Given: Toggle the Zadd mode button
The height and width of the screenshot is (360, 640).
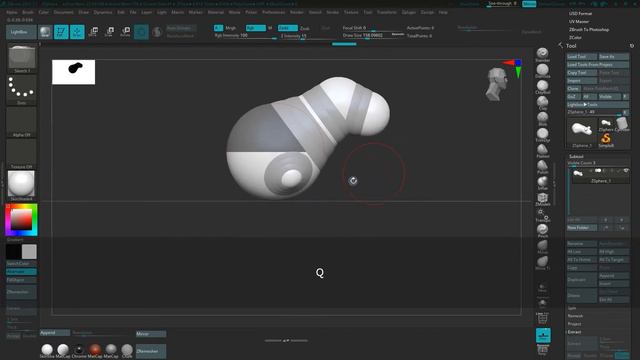Looking at the screenshot, I should (288, 28).
